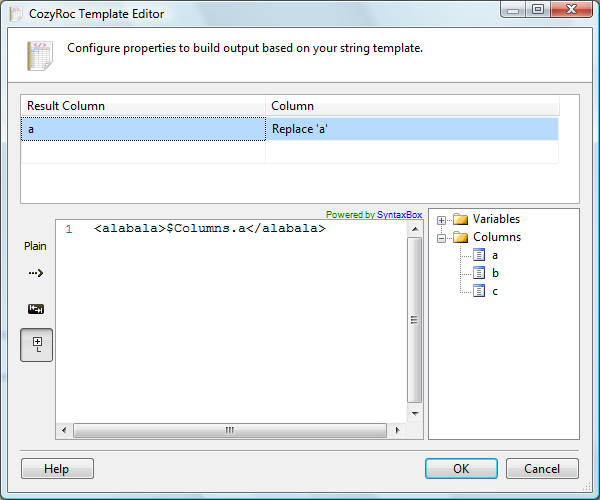
Task: Toggle the code folding outline button
Action: pyautogui.click(x=37, y=345)
